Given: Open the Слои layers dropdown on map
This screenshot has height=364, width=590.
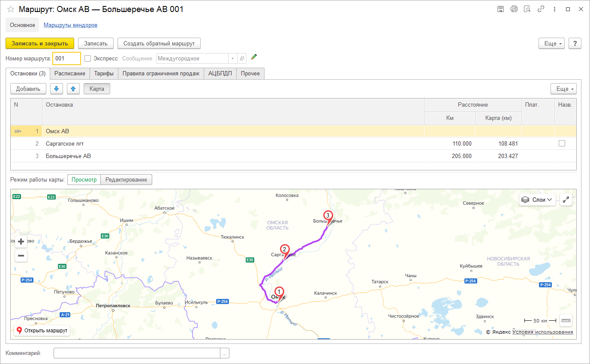Looking at the screenshot, I should 537,200.
